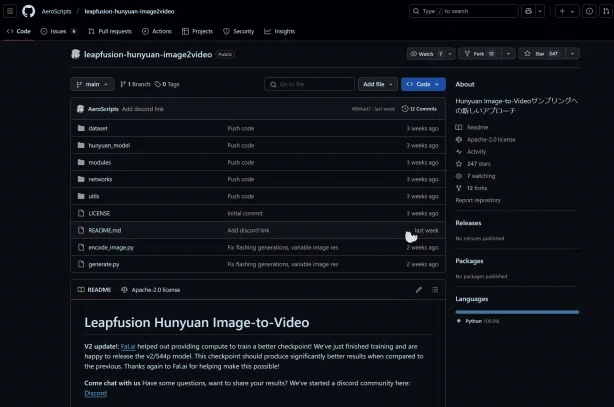Open the generate.py file

pyautogui.click(x=103, y=264)
